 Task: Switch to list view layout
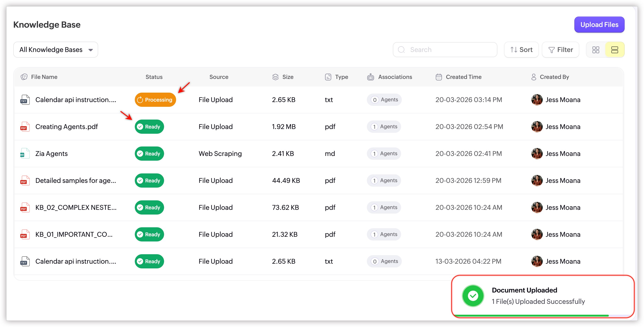tap(614, 50)
